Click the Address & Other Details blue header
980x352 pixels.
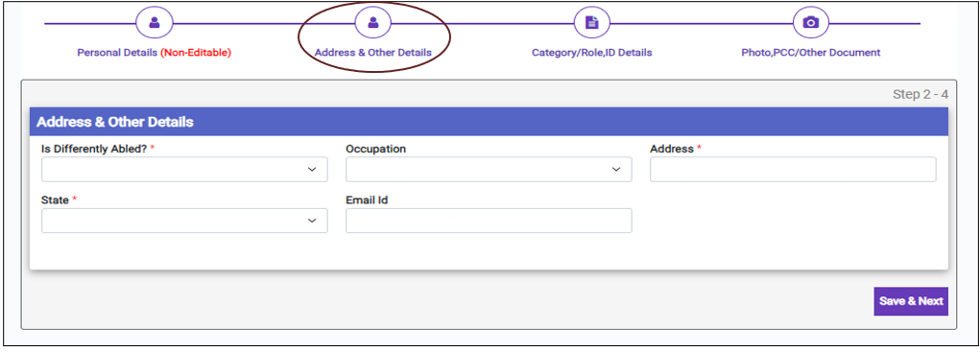point(489,122)
